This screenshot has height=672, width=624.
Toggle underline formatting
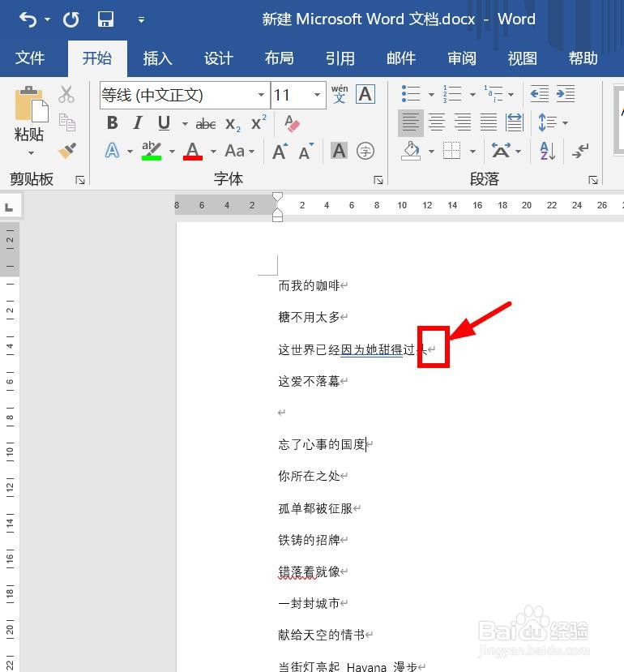pos(164,123)
